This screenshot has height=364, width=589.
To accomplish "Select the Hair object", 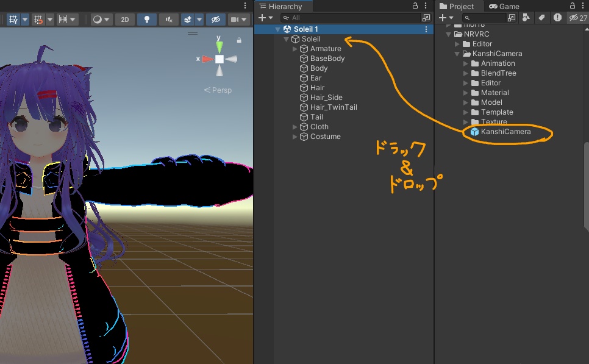I will 317,88.
